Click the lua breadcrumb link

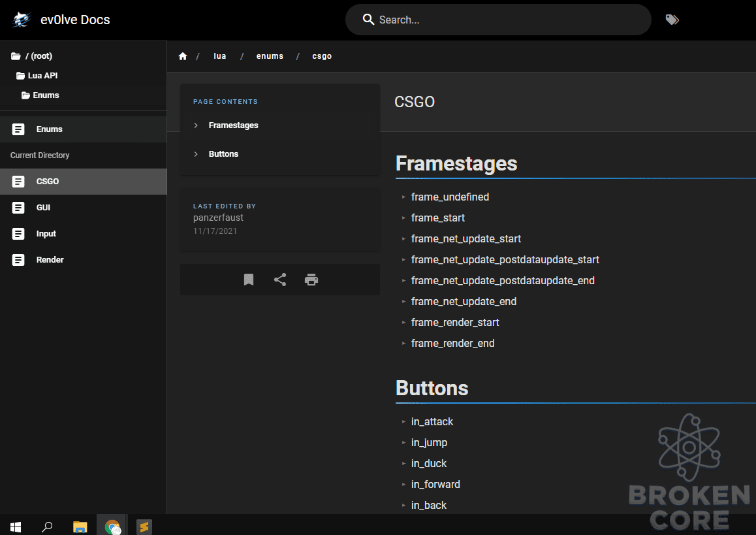pos(220,56)
